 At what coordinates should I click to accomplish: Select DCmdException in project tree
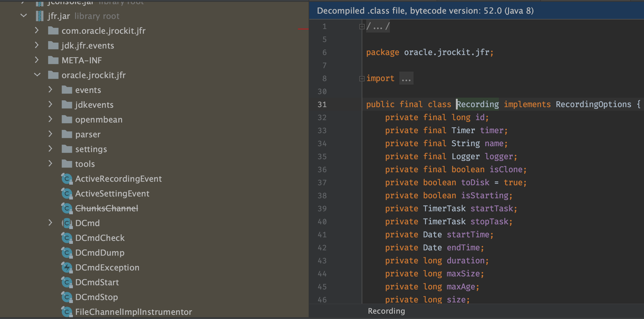point(107,268)
